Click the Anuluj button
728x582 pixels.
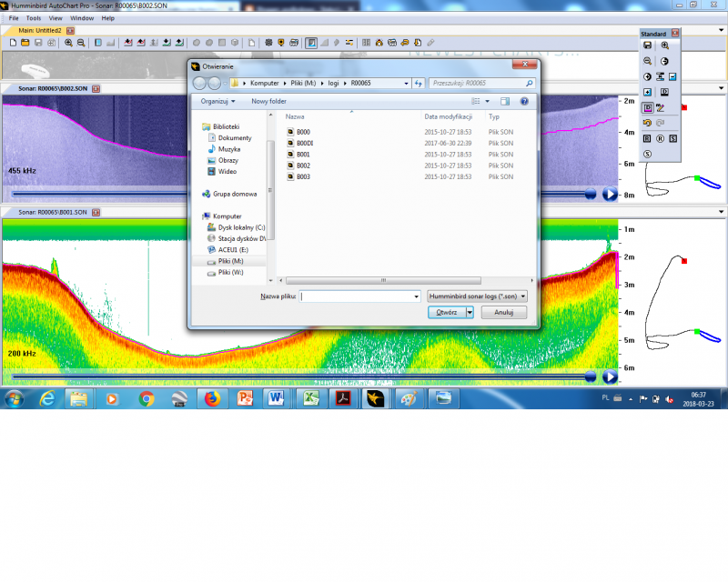[503, 311]
